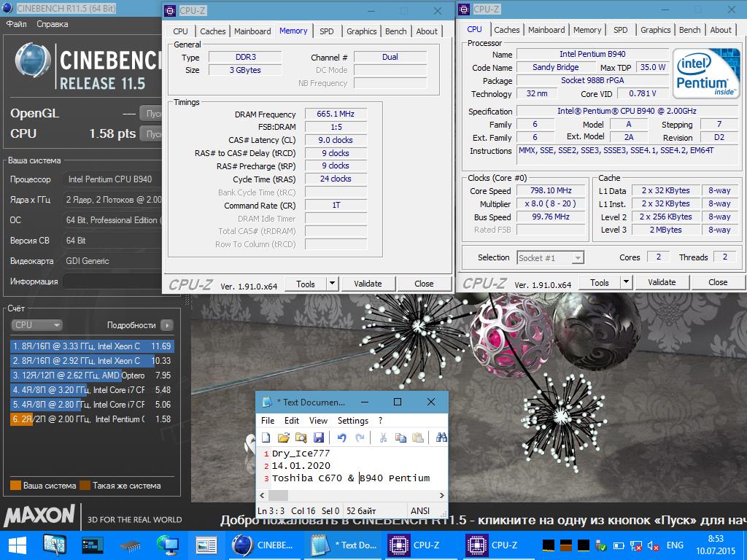This screenshot has height=560, width=747.
Task: Click the ENG language indicator
Action: [675, 545]
